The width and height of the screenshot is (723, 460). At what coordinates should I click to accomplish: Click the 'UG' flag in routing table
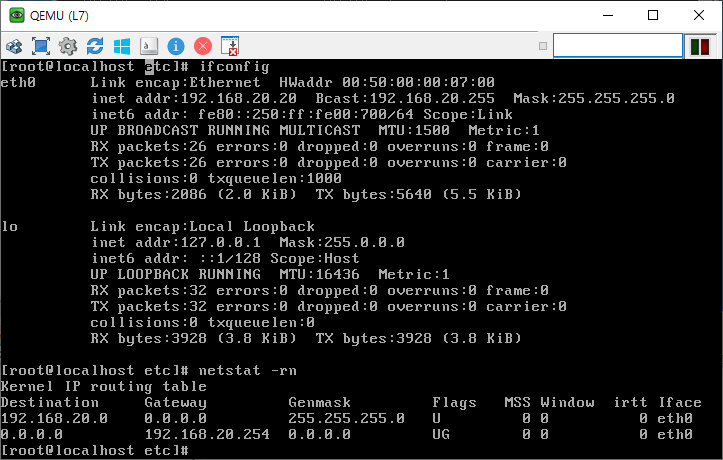(x=441, y=435)
